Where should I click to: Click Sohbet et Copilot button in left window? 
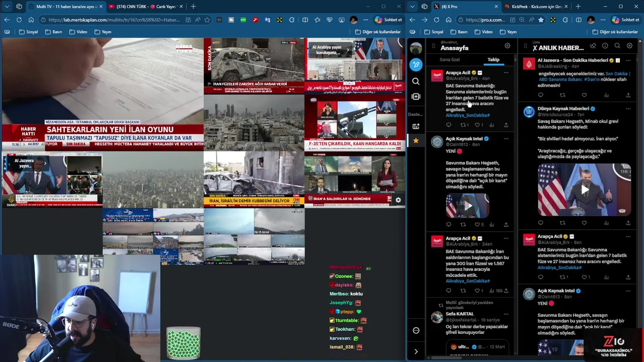(388, 20)
